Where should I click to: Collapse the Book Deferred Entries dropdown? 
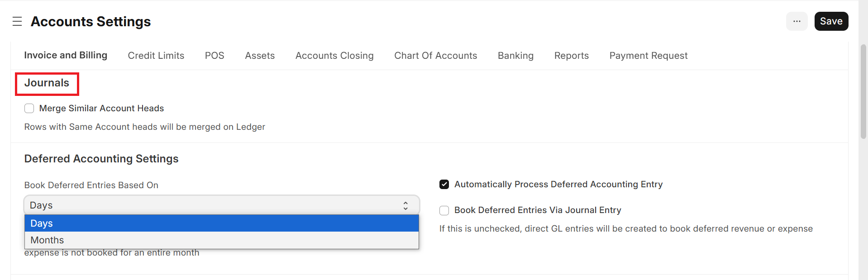pyautogui.click(x=222, y=205)
